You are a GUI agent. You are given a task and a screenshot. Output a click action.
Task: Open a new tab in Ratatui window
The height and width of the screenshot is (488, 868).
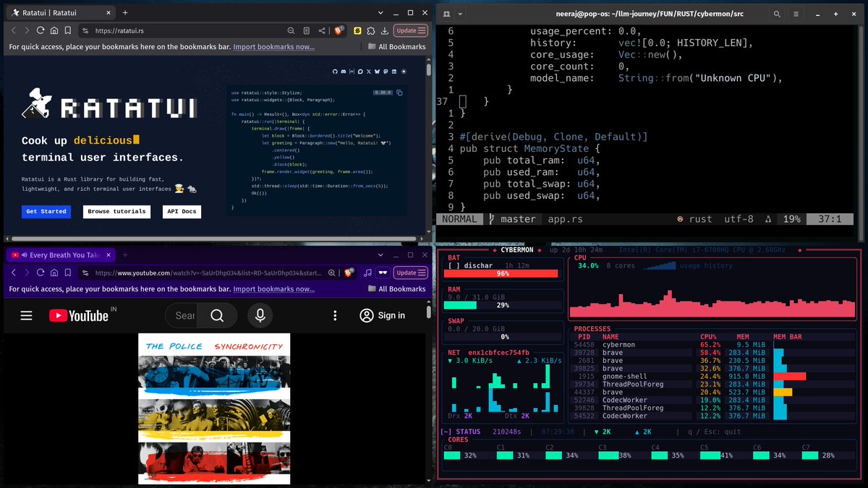pyautogui.click(x=125, y=12)
